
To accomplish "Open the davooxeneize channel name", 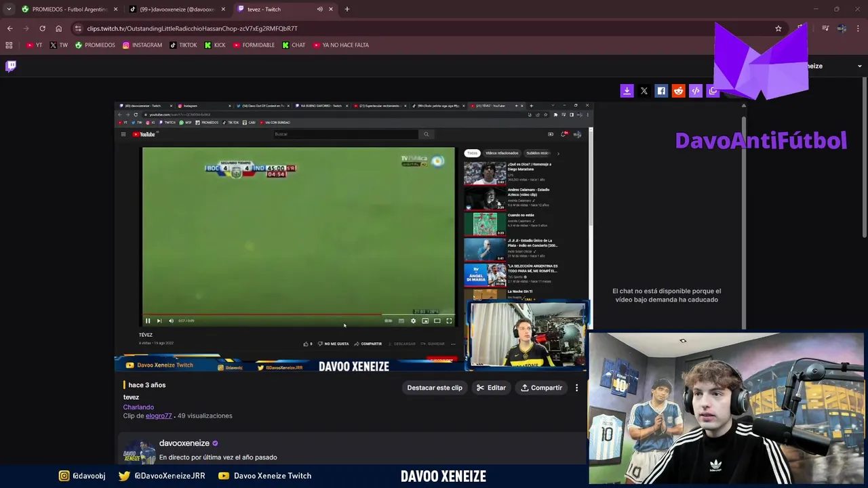I will point(184,443).
